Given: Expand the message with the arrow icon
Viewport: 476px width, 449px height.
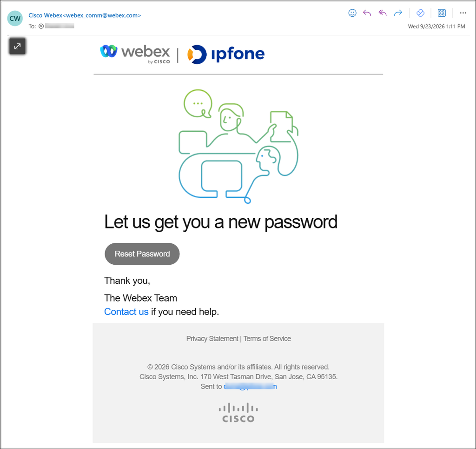Looking at the screenshot, I should (17, 46).
